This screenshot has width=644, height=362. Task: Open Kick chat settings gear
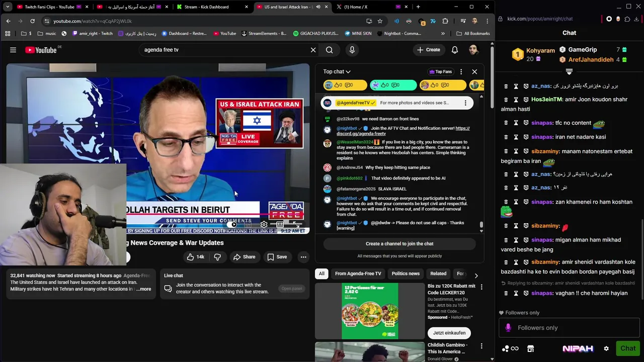[x=606, y=348]
